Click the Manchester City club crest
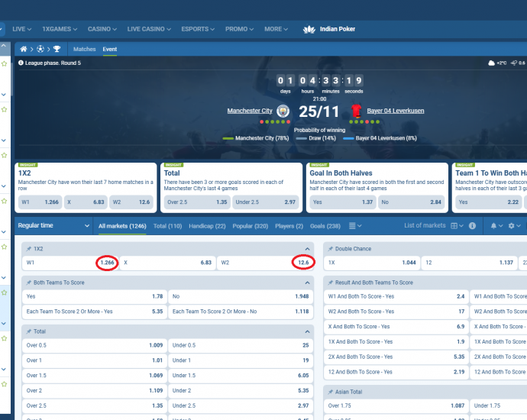The width and height of the screenshot is (527, 420). coord(283,111)
